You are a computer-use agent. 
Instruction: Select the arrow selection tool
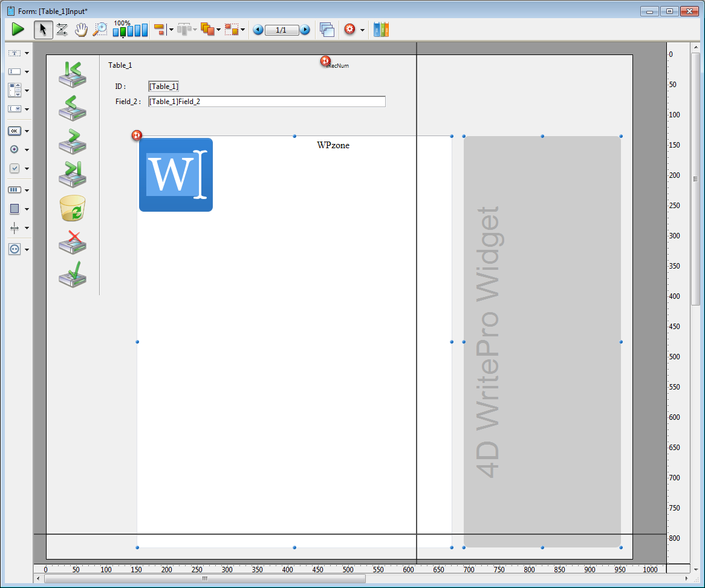click(43, 30)
